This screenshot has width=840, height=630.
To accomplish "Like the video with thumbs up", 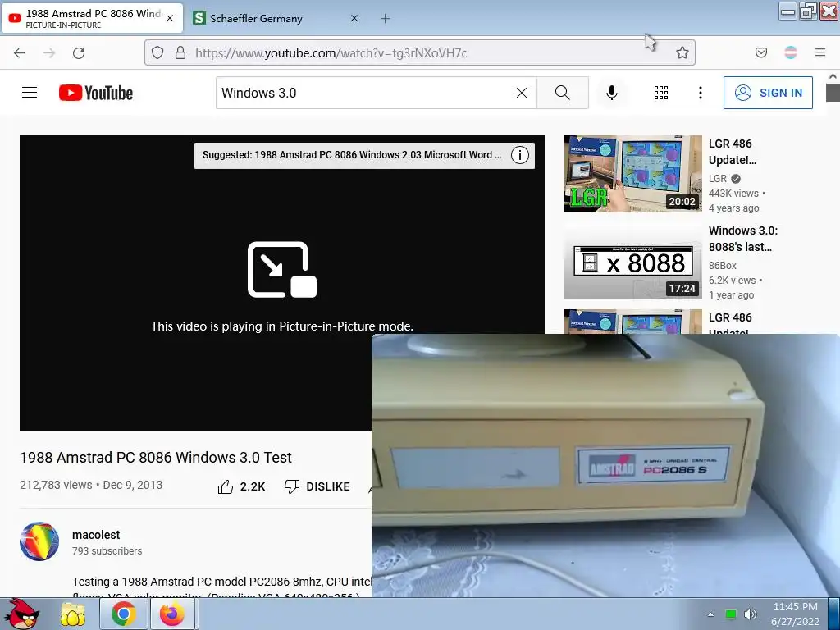I will pyautogui.click(x=226, y=486).
